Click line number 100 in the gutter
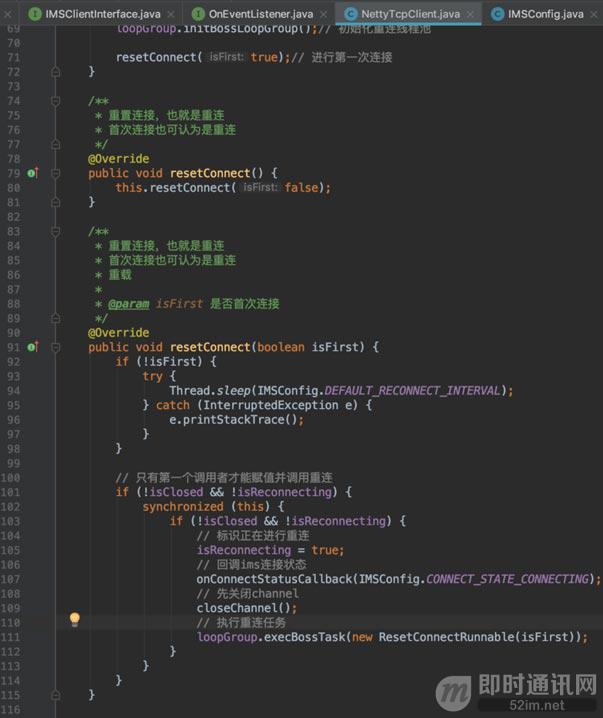Screen dimensions: 603x718 (x=11, y=478)
